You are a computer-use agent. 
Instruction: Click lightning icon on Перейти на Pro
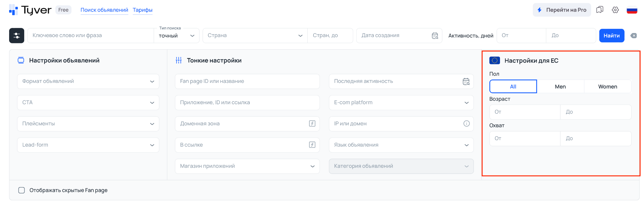540,10
